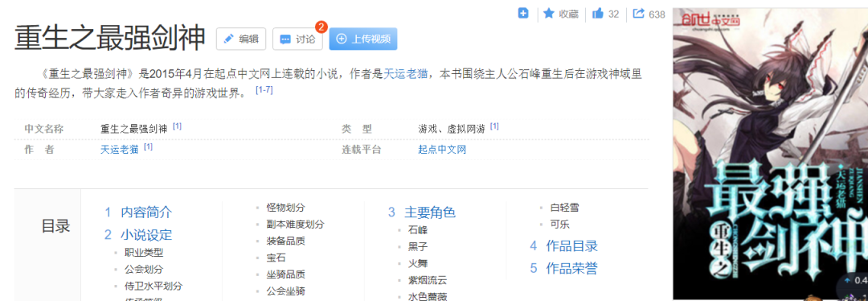Open the 天运老猫 link in the intro paragraph
The width and height of the screenshot is (868, 301).
tap(406, 74)
